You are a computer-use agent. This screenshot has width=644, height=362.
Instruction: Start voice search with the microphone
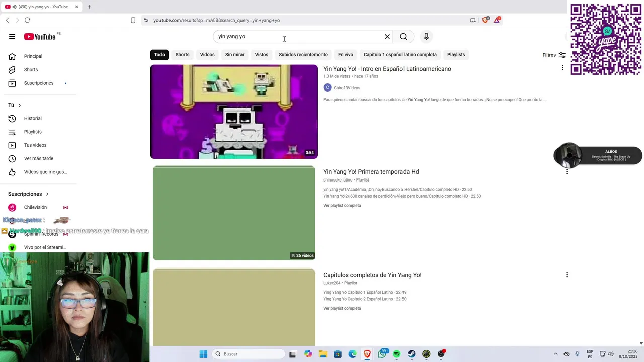(426, 36)
